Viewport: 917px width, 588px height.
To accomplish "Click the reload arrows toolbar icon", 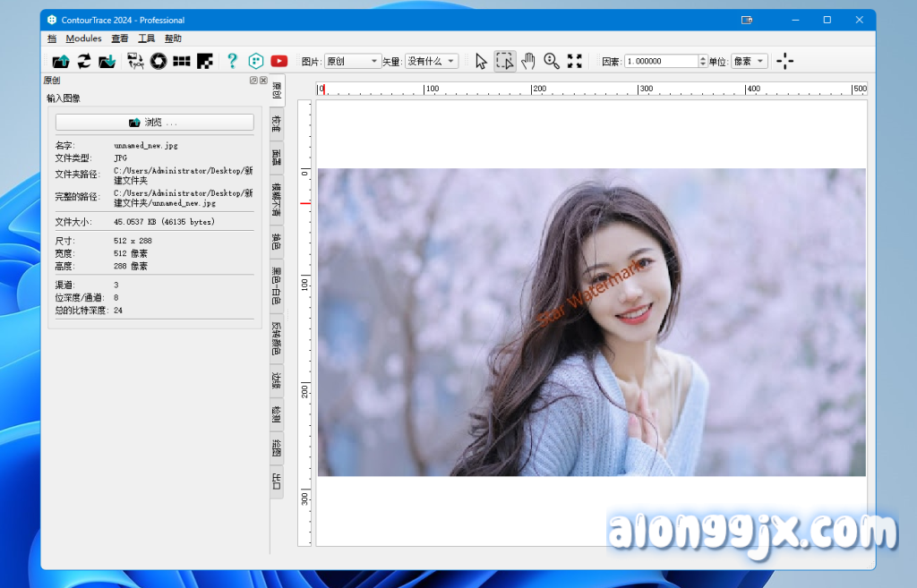I will (84, 61).
